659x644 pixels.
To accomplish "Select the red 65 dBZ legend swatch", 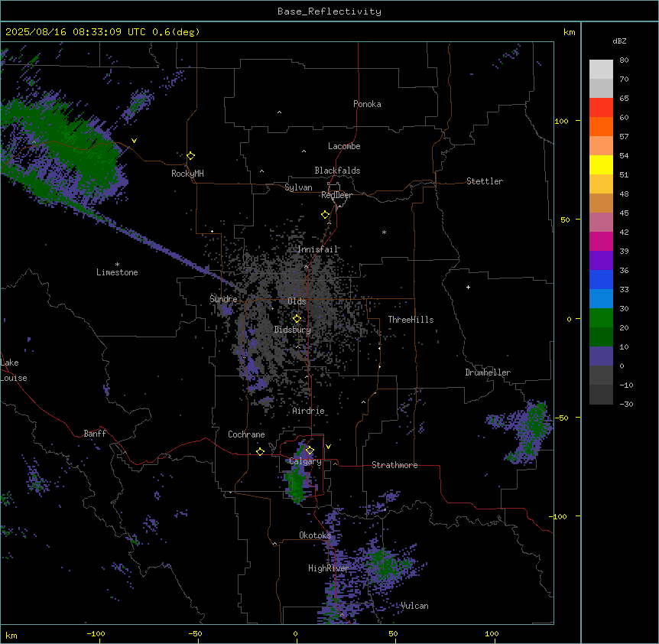I will pyautogui.click(x=601, y=107).
